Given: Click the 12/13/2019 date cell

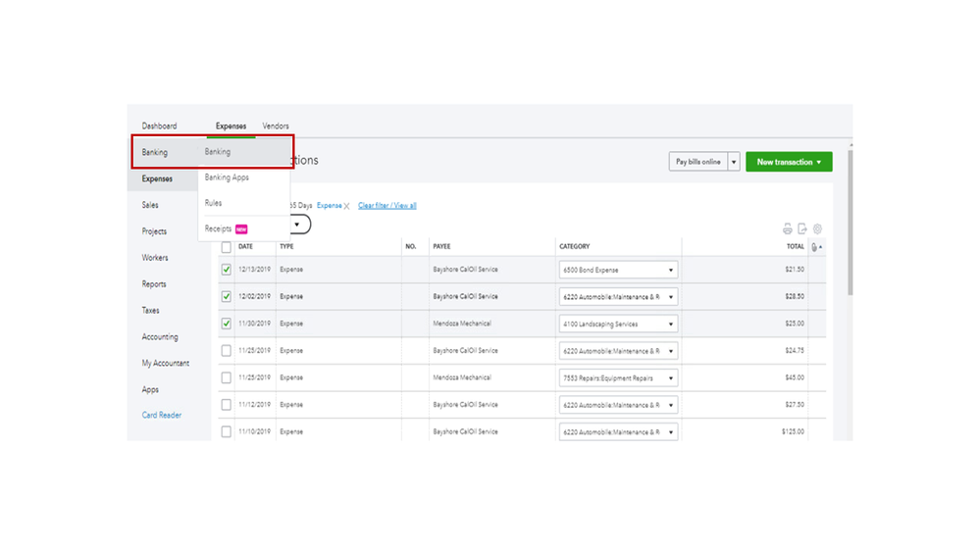Looking at the screenshot, I should tap(254, 270).
